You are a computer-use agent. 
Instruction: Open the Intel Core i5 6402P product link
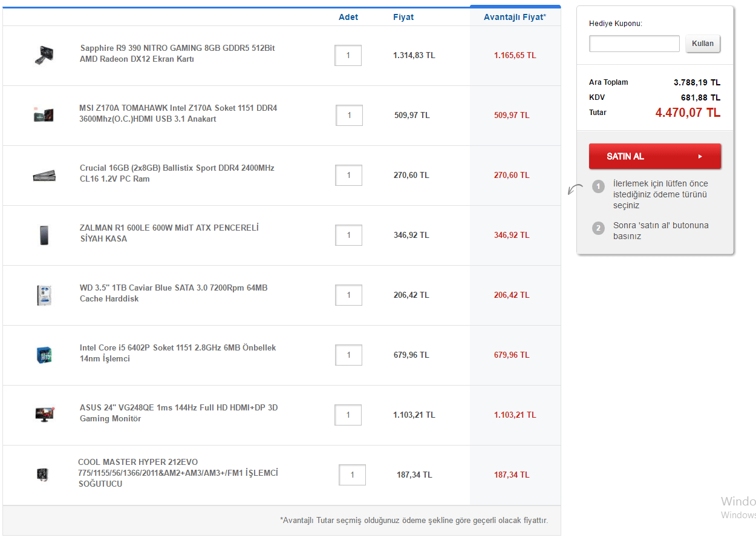tap(178, 353)
